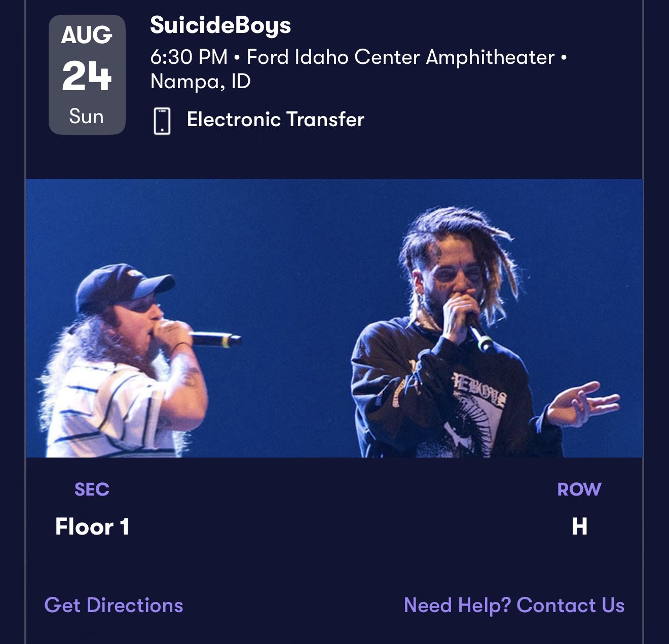Select the SuicideBoys event title

point(220,26)
